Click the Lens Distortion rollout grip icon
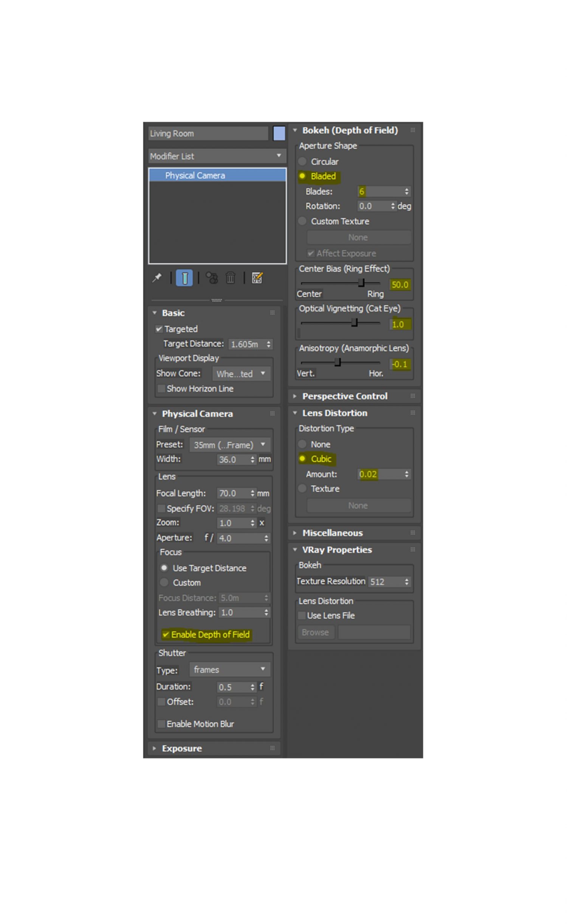The height and width of the screenshot is (924, 567). (413, 413)
